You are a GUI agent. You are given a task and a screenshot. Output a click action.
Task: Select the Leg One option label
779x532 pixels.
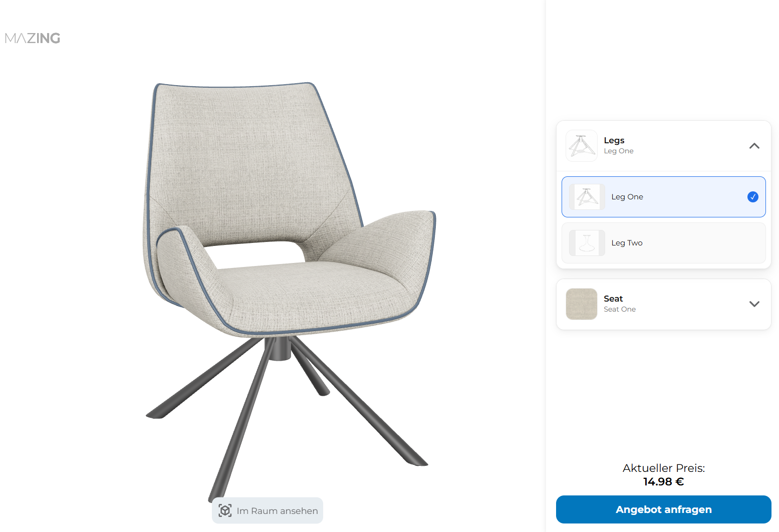[x=627, y=197]
